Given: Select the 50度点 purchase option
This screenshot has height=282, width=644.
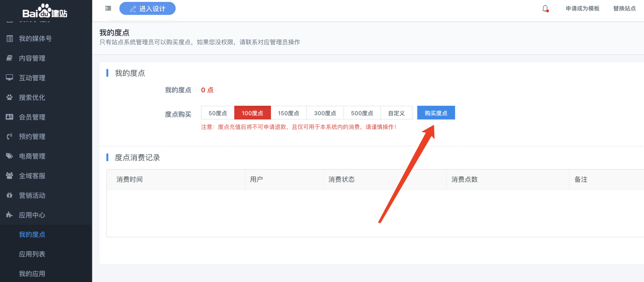Looking at the screenshot, I should [x=218, y=113].
